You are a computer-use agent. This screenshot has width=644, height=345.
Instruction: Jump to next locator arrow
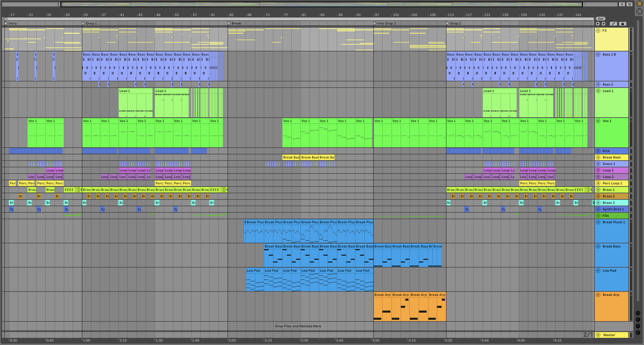pyautogui.click(x=603, y=24)
